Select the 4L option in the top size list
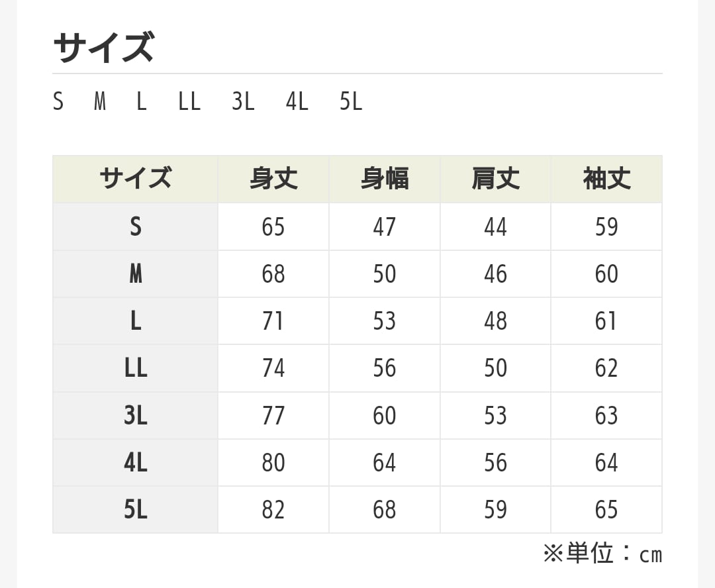 (x=297, y=102)
